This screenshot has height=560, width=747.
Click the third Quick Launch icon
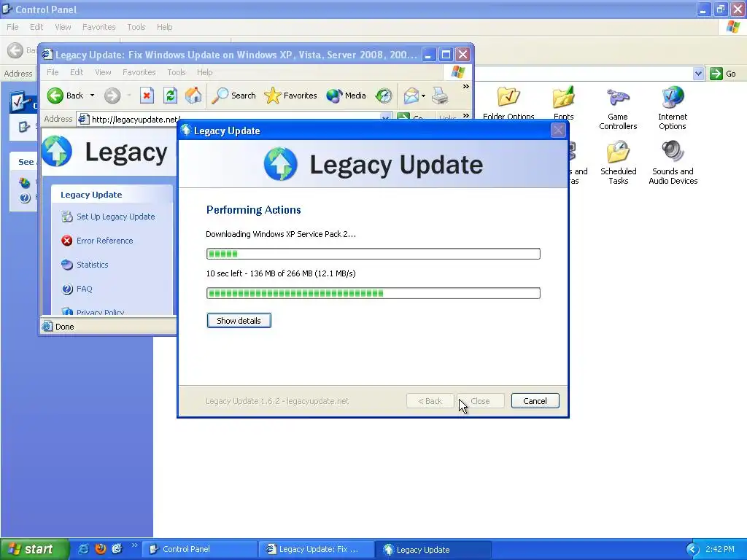pyautogui.click(x=117, y=549)
